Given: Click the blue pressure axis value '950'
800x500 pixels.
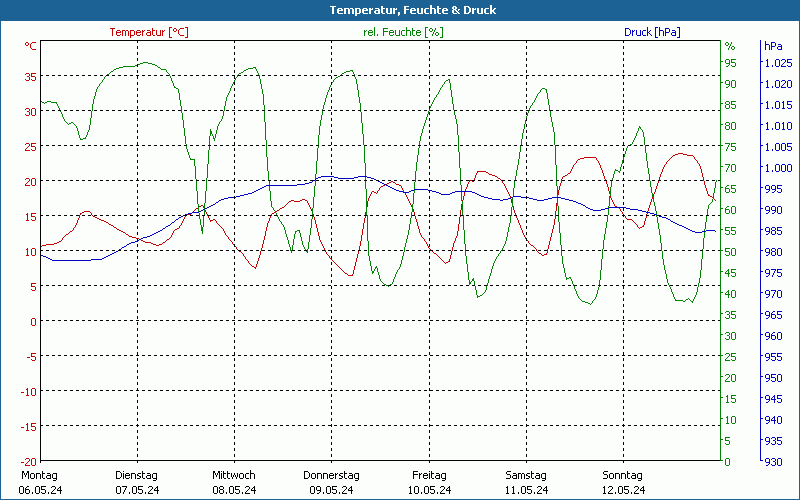Looking at the screenshot, I should [x=773, y=378].
